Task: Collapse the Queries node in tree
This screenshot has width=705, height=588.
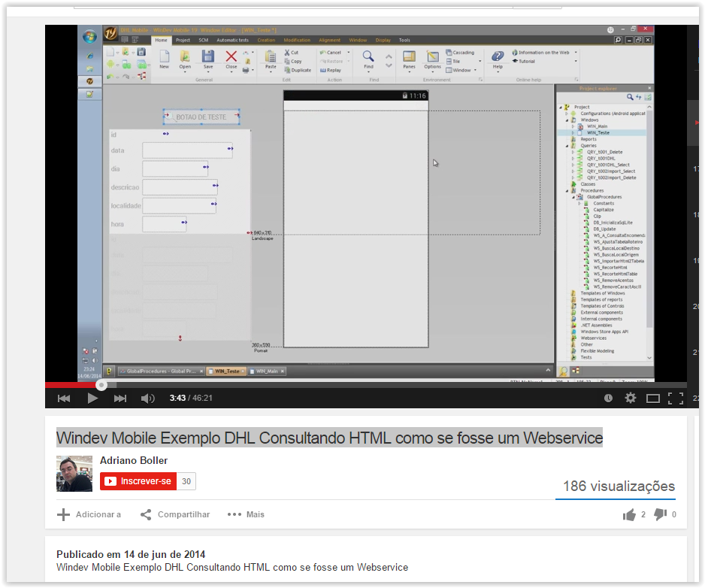Action: coord(567,146)
